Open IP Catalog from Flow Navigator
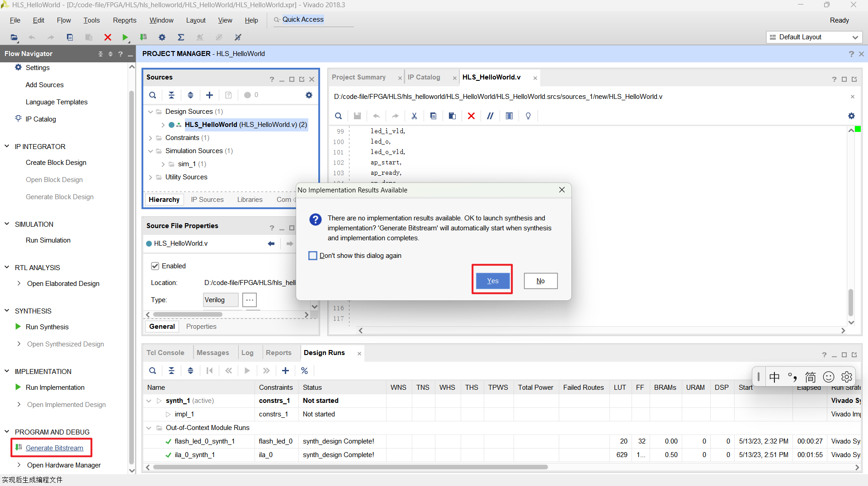The width and height of the screenshot is (868, 486). [x=41, y=119]
